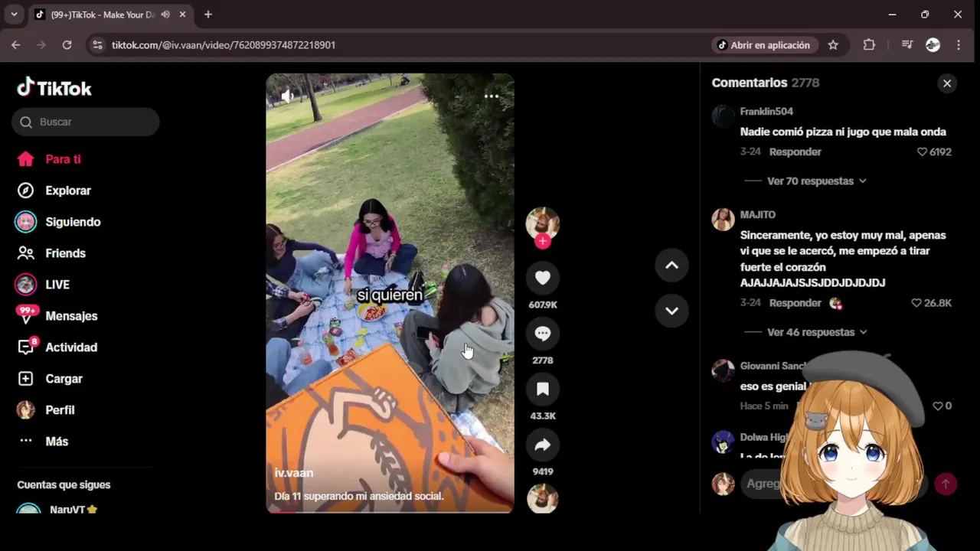The image size is (980, 551).
Task: Open iv.vaan username on video
Action: pos(294,473)
